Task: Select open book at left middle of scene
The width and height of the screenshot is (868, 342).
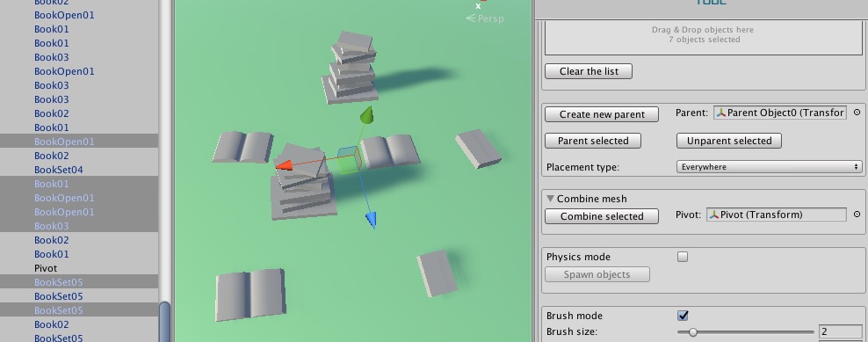Action: point(242,147)
